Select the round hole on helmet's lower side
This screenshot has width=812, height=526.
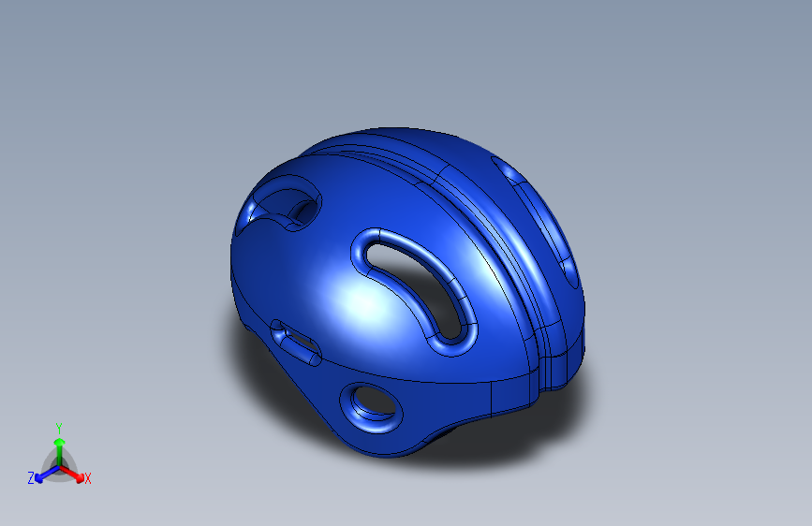coord(371,408)
